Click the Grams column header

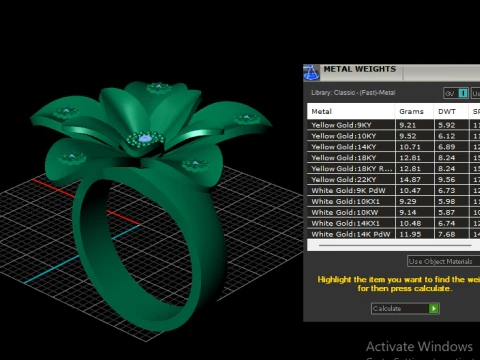[414, 111]
